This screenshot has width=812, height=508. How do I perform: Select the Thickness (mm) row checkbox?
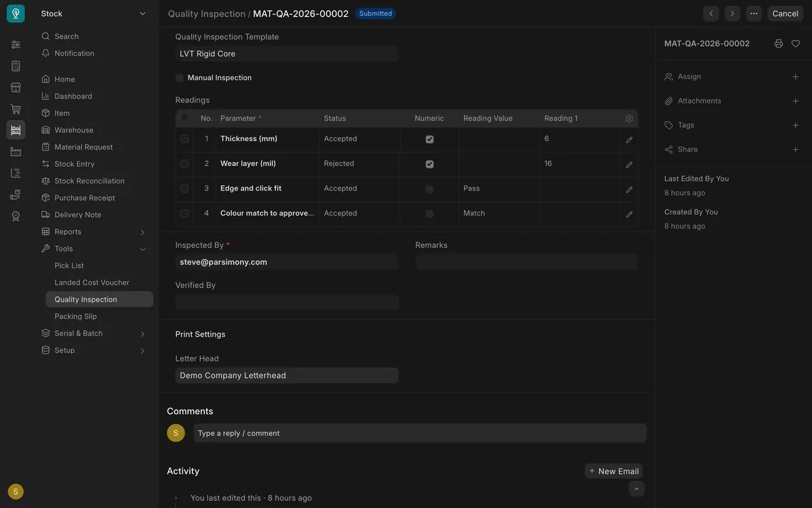(x=184, y=139)
